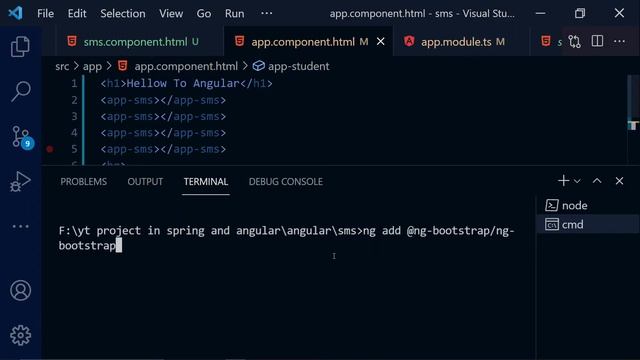Screen dimensions: 640x360
Task: Show hidden menu bar items ellipsis
Action: pos(267,13)
